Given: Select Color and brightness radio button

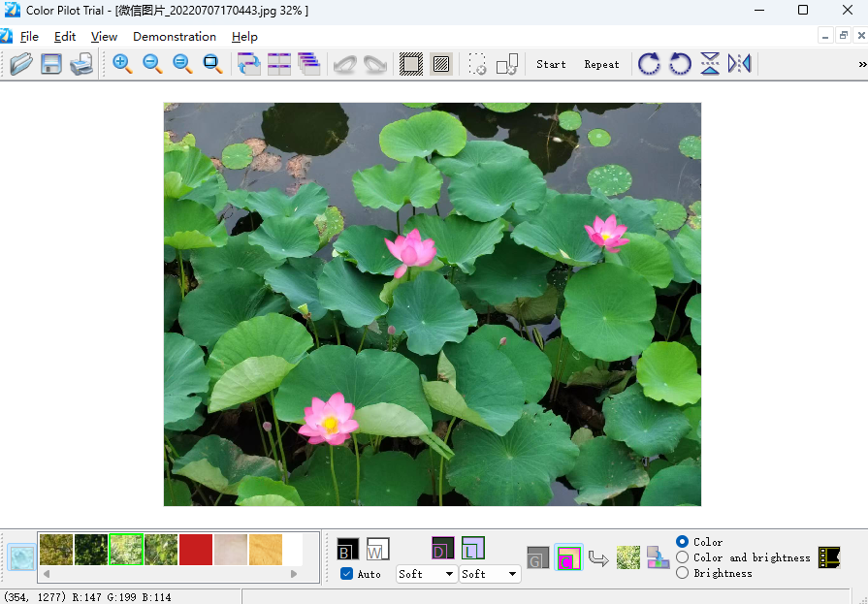Looking at the screenshot, I should [x=682, y=556].
